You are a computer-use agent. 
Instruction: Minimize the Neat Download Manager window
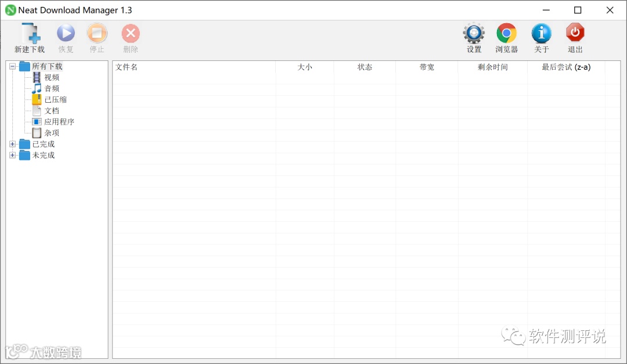click(x=546, y=10)
